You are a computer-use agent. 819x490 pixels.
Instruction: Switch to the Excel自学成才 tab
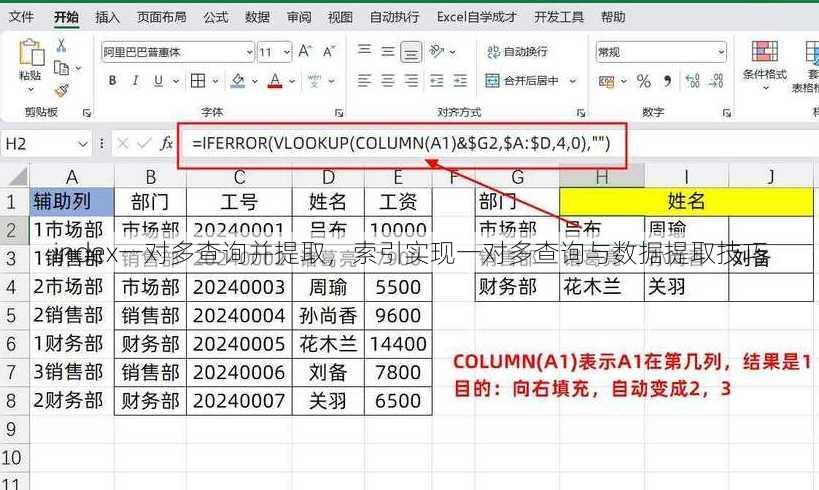point(476,17)
